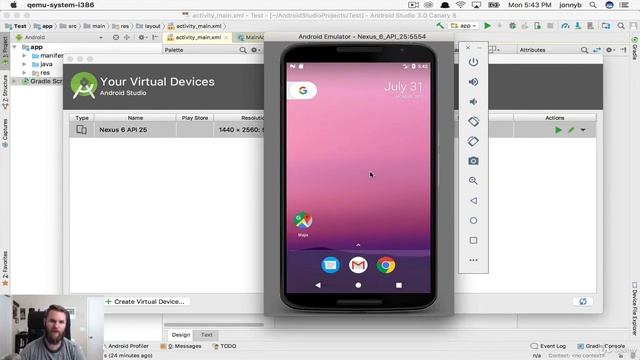Tap the Google search pill on phone
The width and height of the screenshot is (640, 360).
302,91
